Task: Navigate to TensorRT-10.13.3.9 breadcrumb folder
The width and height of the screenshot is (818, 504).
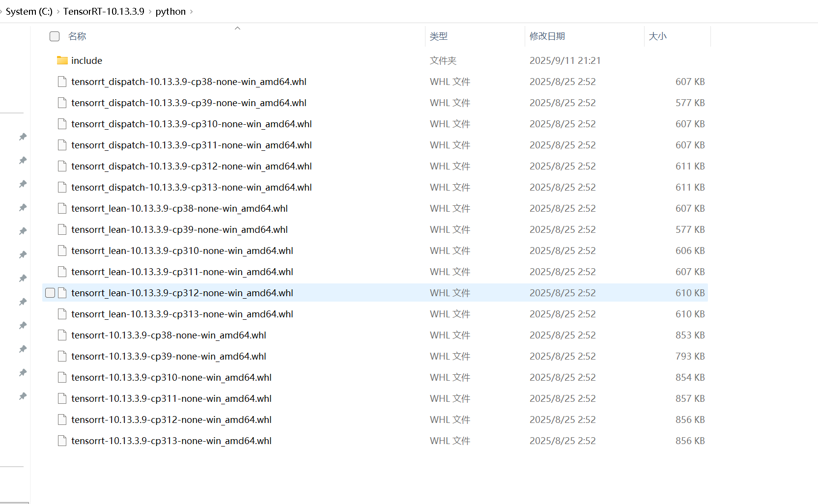Action: pyautogui.click(x=104, y=11)
